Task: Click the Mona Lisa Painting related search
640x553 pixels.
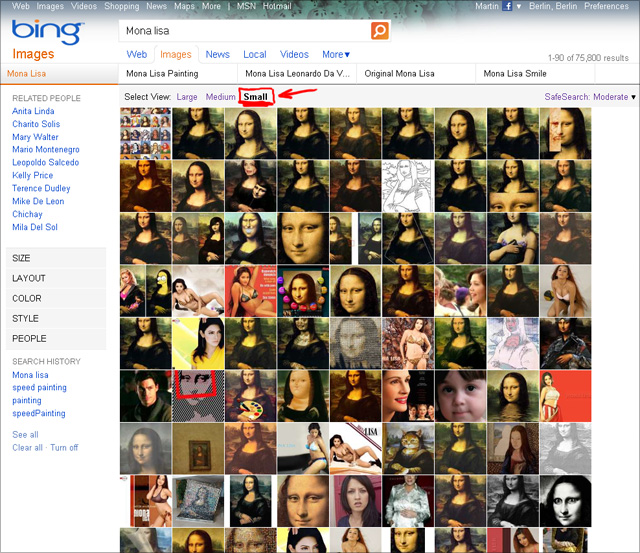Action: click(162, 73)
